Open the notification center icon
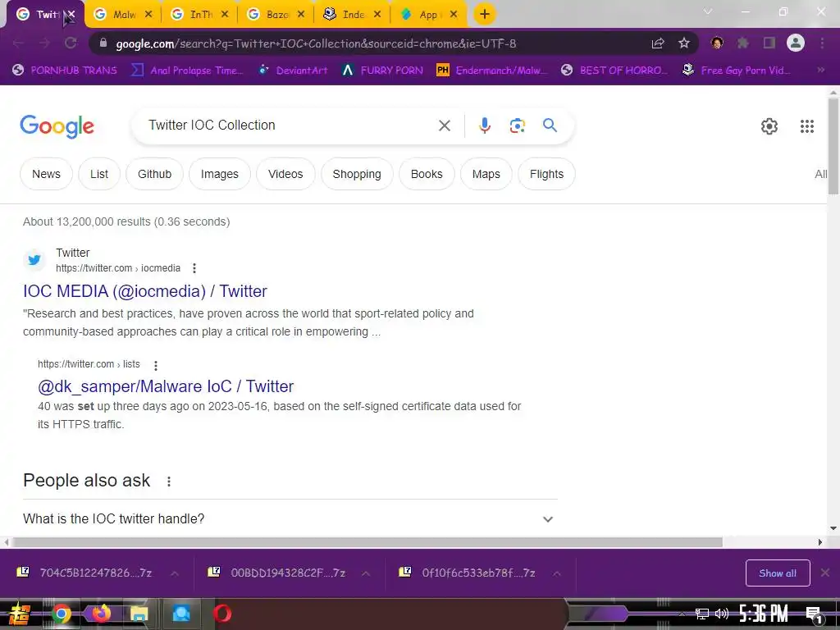Screen dimensions: 840x630 pyautogui.click(x=815, y=614)
